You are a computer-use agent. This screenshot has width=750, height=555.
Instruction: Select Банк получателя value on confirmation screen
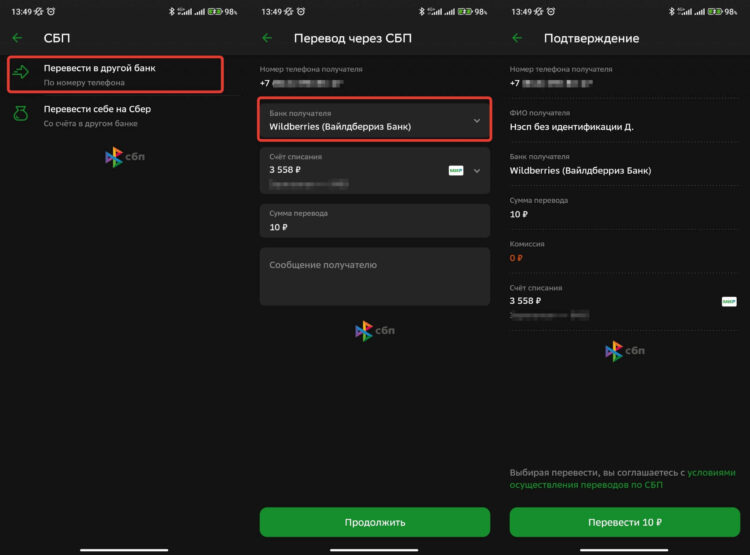580,171
